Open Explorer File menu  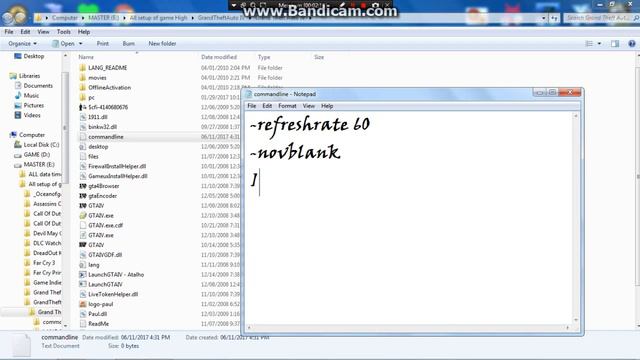9,31
